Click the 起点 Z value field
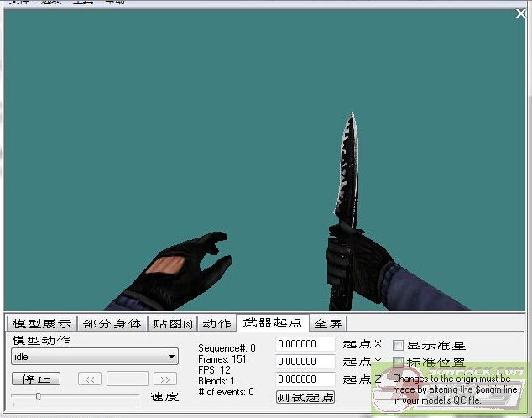Viewport: 532px width, 418px height. [305, 379]
